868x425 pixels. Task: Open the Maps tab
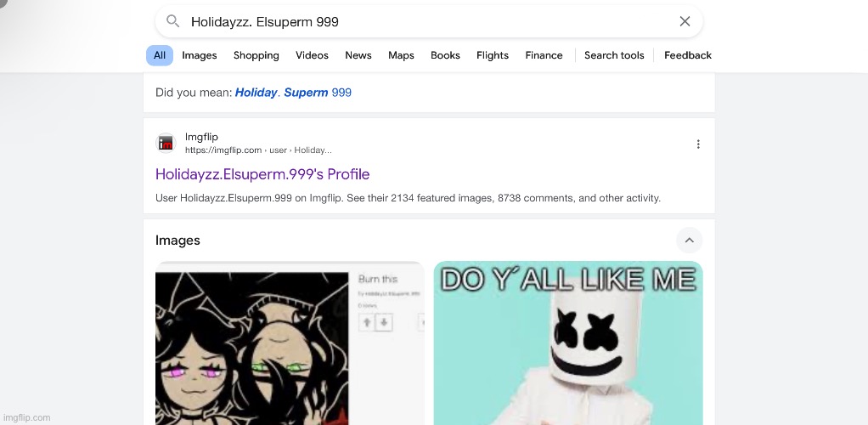(401, 55)
